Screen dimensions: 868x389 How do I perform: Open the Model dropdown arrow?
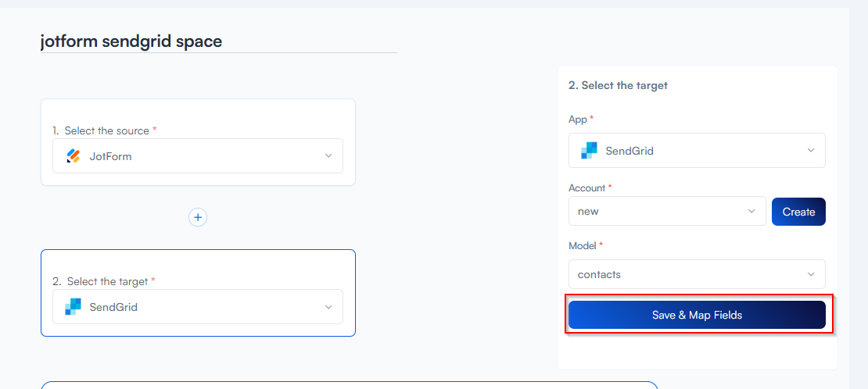click(x=811, y=274)
